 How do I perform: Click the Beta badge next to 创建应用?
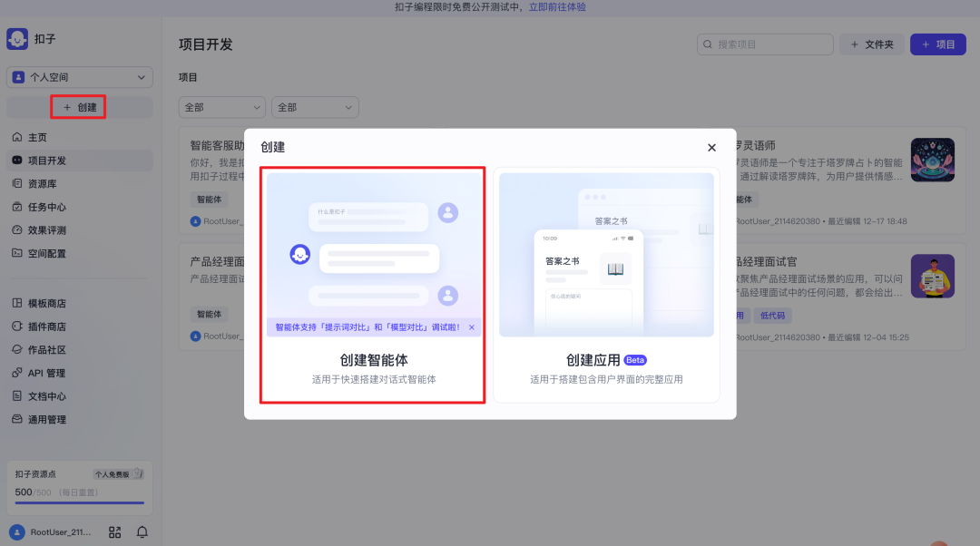point(635,360)
